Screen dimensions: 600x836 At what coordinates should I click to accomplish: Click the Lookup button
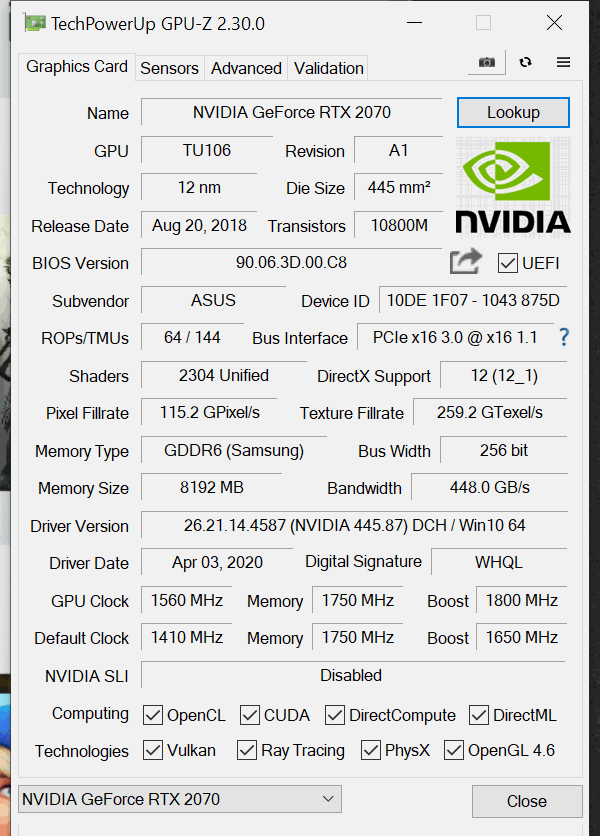pyautogui.click(x=513, y=112)
